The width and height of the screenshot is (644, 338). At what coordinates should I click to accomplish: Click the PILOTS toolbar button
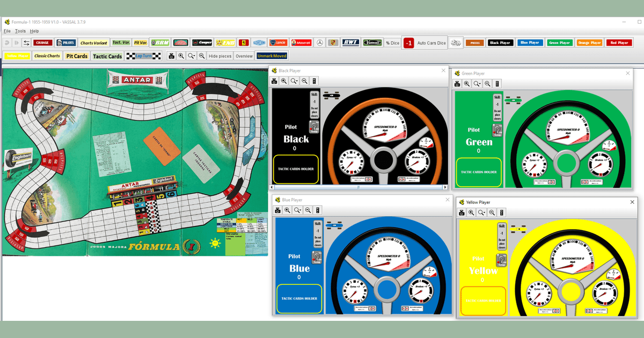pyautogui.click(x=65, y=42)
